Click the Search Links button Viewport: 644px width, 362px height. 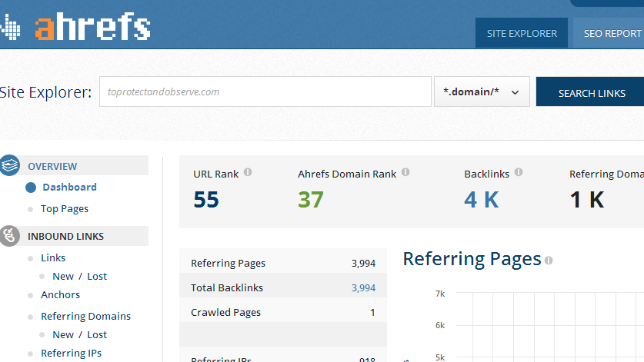590,91
